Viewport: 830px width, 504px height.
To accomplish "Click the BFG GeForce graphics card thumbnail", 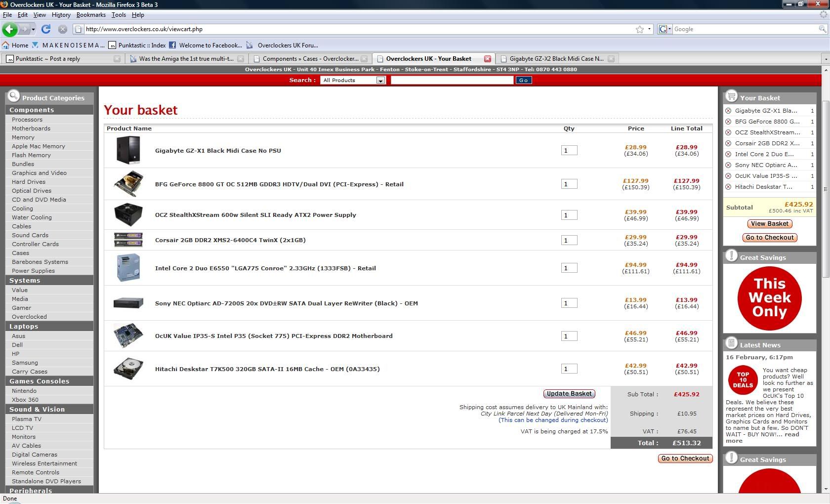I will (x=128, y=184).
